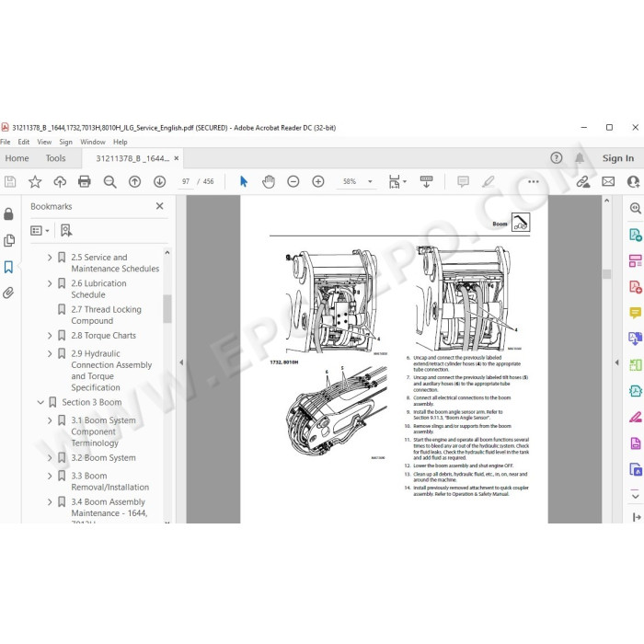644x644 pixels.
Task: Zoom in with plus icon
Action: pyautogui.click(x=318, y=181)
